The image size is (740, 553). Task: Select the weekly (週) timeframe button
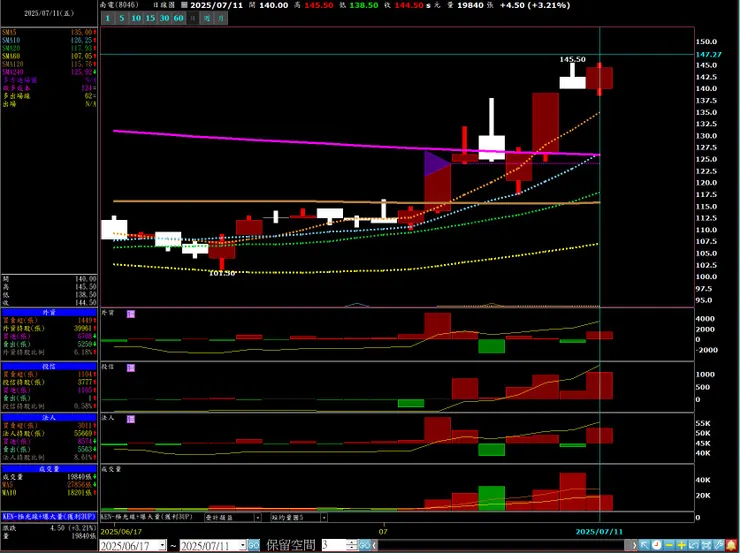pyautogui.click(x=207, y=18)
